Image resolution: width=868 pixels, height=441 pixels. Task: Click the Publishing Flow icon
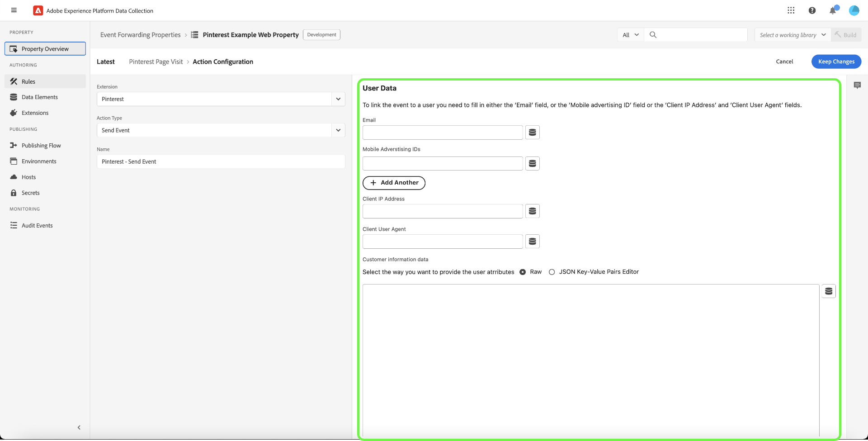14,146
